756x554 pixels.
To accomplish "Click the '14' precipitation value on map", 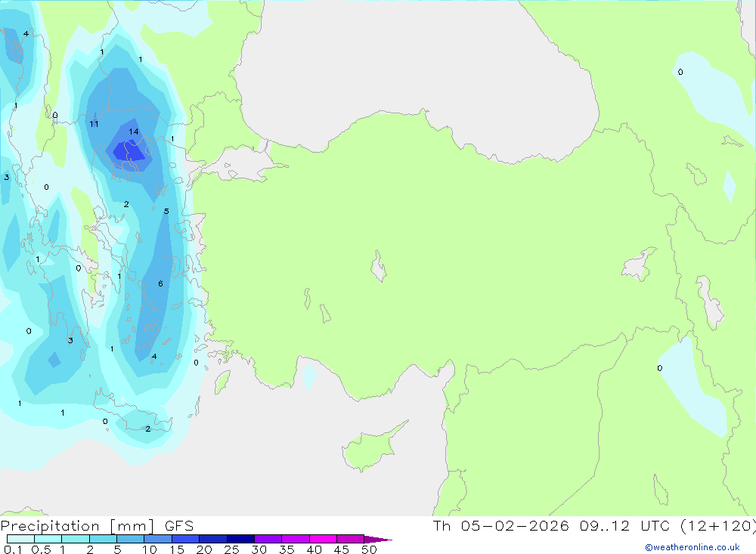I will tap(134, 132).
